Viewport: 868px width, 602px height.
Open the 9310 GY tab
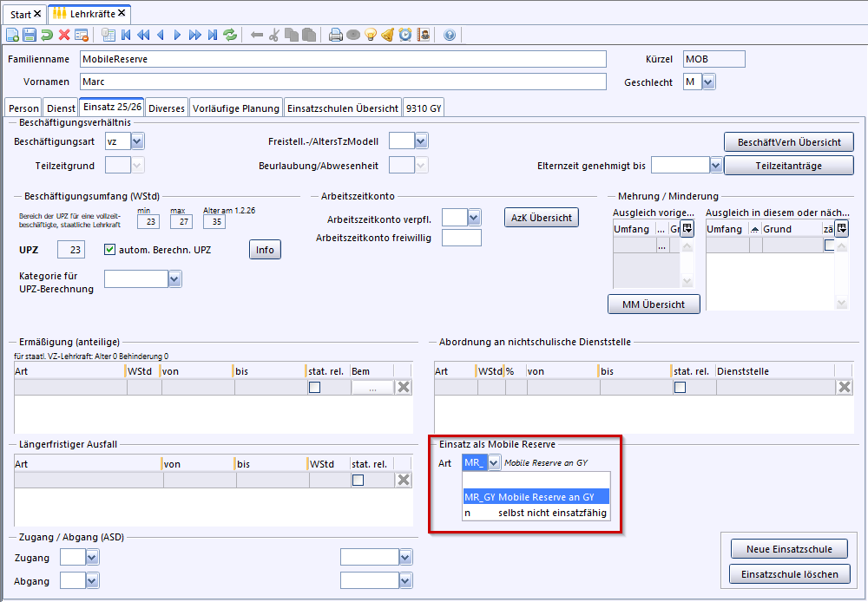coord(424,108)
